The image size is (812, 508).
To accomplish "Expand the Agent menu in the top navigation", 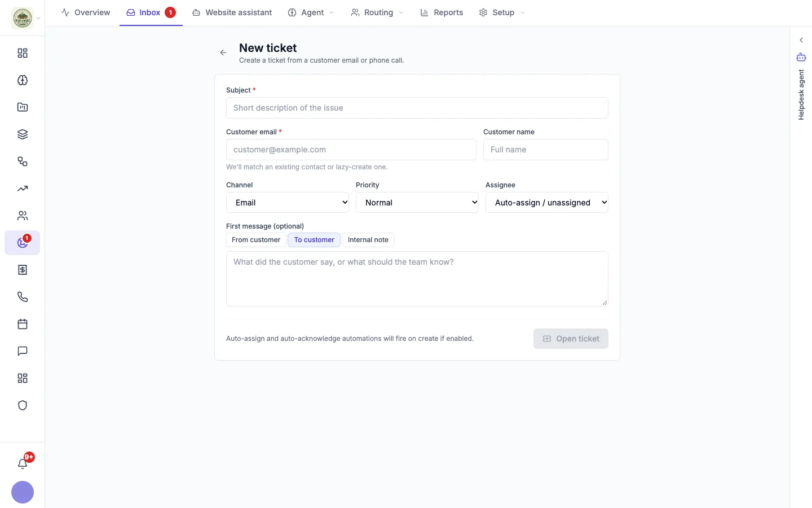I will click(x=311, y=12).
